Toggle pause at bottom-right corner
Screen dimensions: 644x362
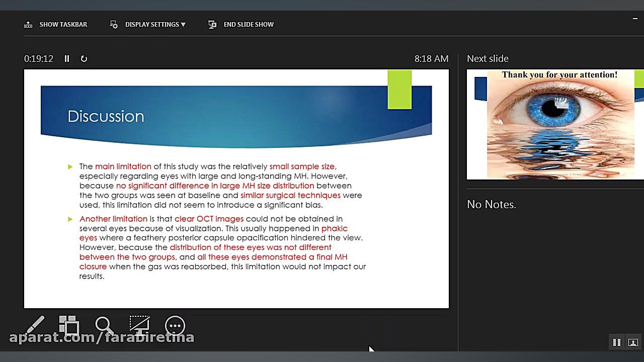click(616, 342)
